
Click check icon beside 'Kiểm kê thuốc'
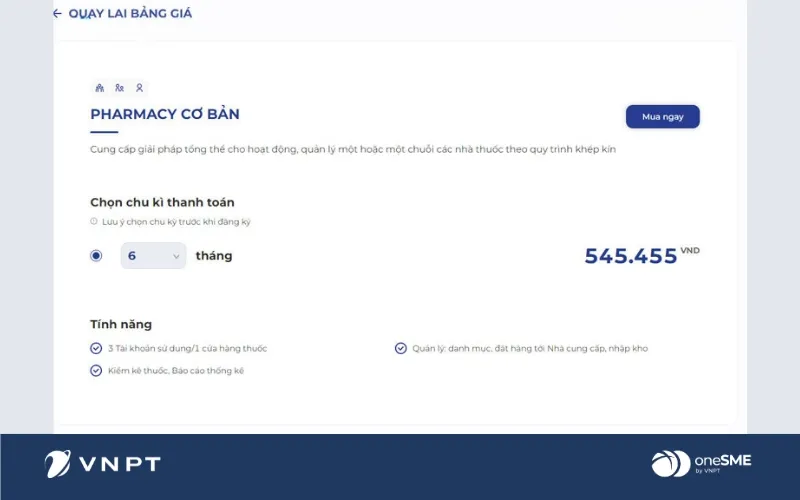[x=96, y=370]
